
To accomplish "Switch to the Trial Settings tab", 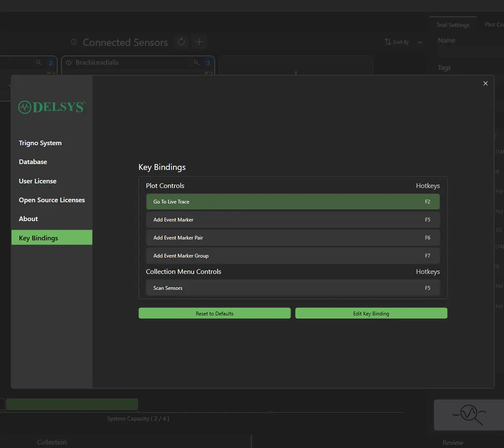I will [x=453, y=25].
